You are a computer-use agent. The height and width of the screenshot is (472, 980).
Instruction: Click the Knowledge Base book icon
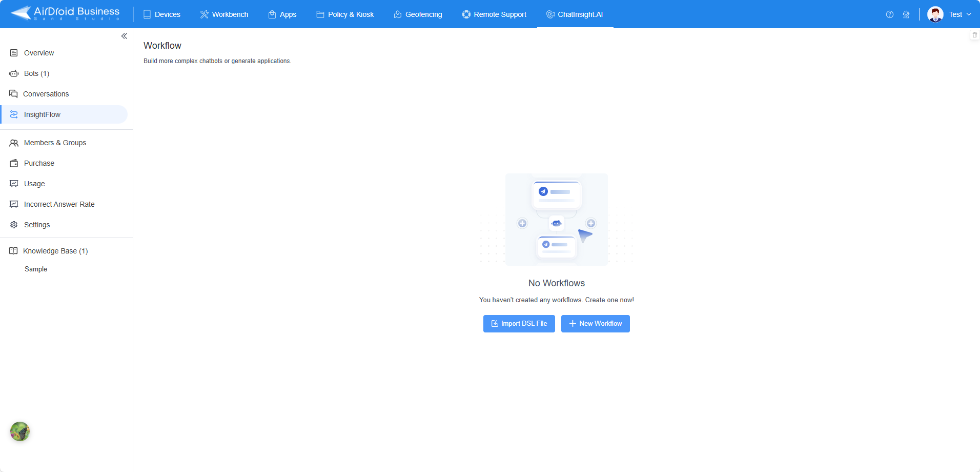pyautogui.click(x=13, y=251)
